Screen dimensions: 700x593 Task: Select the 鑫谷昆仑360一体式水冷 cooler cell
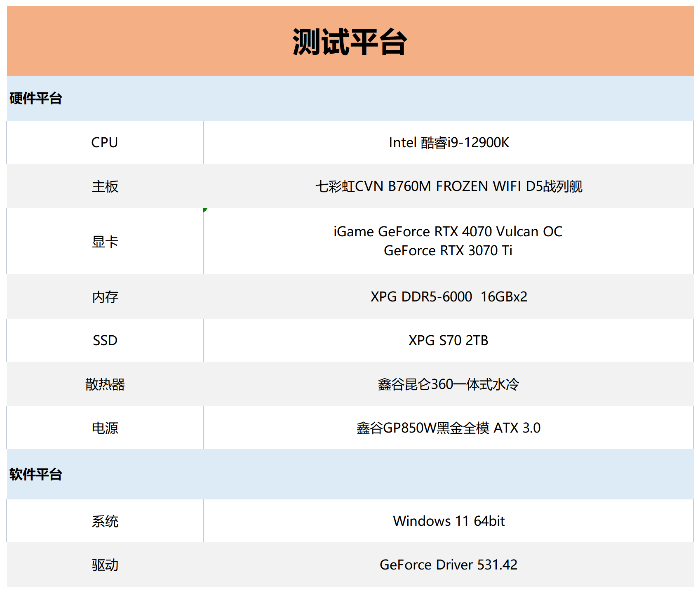(x=449, y=384)
